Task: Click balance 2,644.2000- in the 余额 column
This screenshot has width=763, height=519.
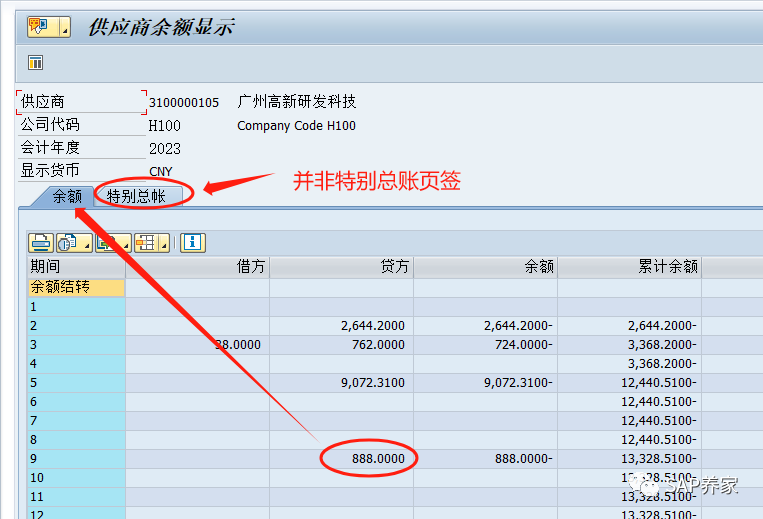Action: [518, 326]
